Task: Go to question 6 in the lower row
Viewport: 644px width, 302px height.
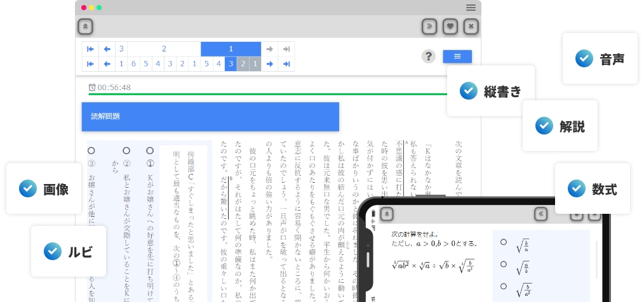Action: 133,63
